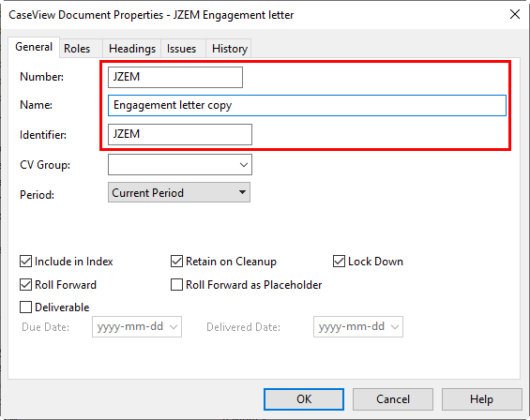Toggle the Retain on Cleanup checkbox
This screenshot has height=420, width=530.
[176, 262]
